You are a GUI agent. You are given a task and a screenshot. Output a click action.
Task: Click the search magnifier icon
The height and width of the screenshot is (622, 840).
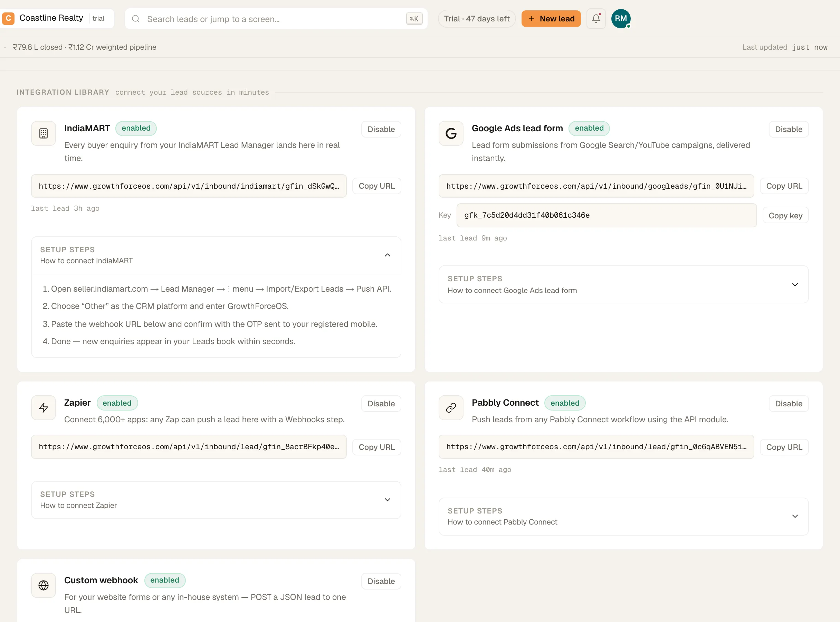(x=136, y=19)
